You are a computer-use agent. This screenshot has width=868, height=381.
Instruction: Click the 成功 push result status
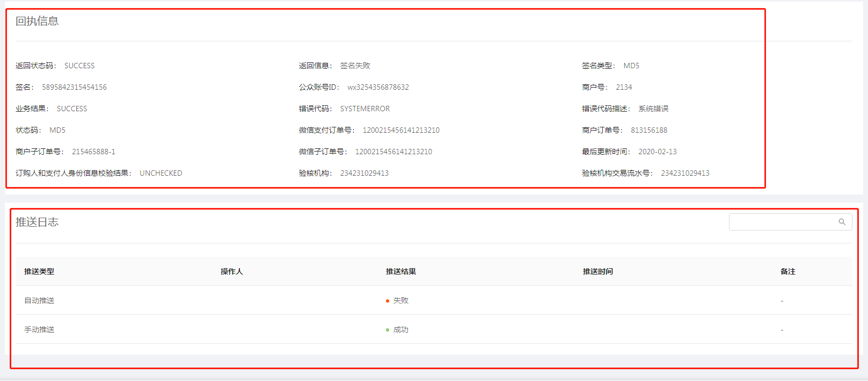[397, 329]
